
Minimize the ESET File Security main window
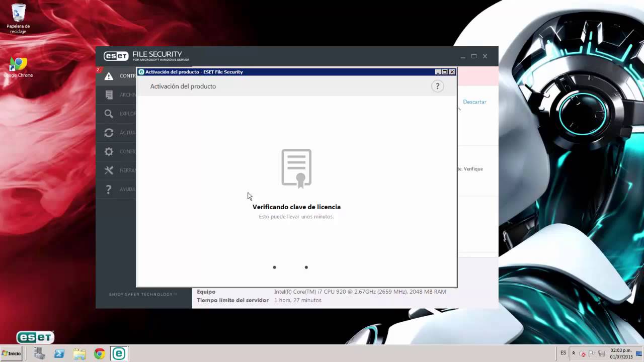[x=462, y=56]
